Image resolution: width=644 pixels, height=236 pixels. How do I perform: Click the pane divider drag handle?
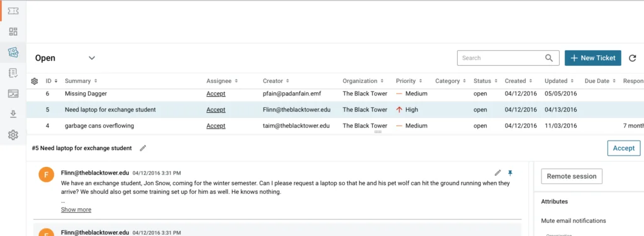[378, 132]
